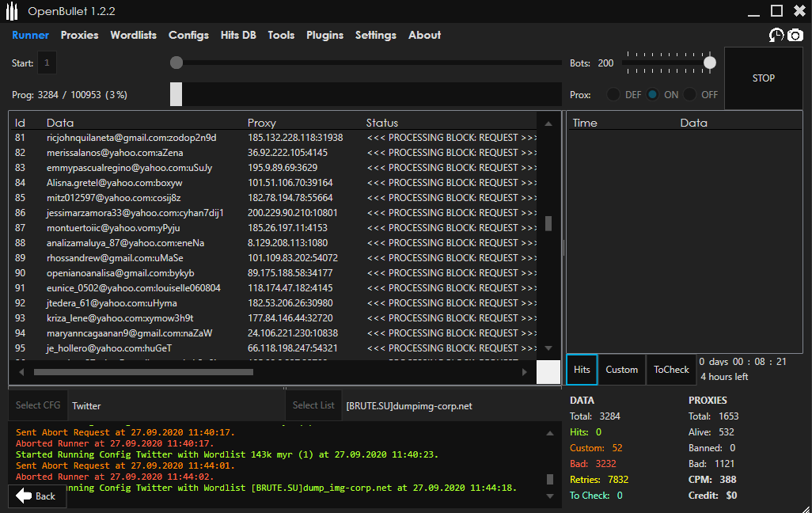Click the '4 hours left' time estimate
The width and height of the screenshot is (812, 513).
click(x=724, y=377)
